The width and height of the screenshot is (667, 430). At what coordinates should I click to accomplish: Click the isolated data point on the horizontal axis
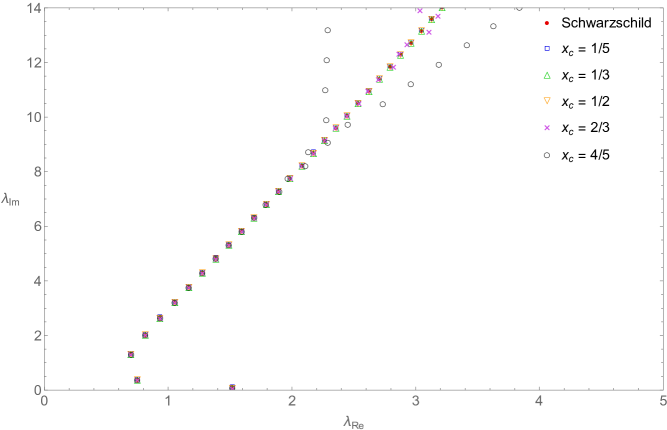click(x=232, y=388)
